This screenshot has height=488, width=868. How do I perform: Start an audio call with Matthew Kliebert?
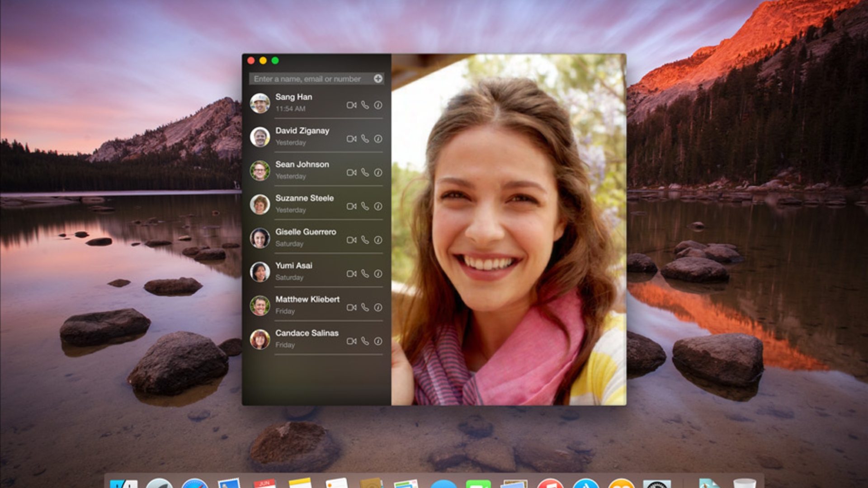tap(365, 307)
